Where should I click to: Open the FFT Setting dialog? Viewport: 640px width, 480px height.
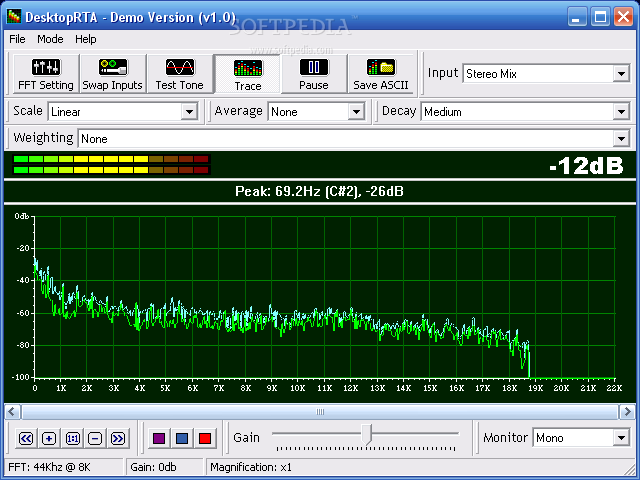(46, 74)
